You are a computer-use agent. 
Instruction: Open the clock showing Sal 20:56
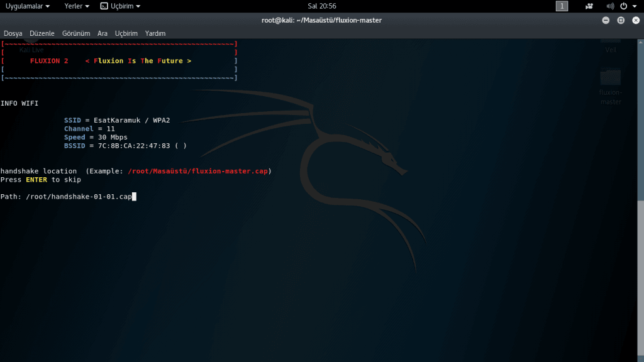321,6
